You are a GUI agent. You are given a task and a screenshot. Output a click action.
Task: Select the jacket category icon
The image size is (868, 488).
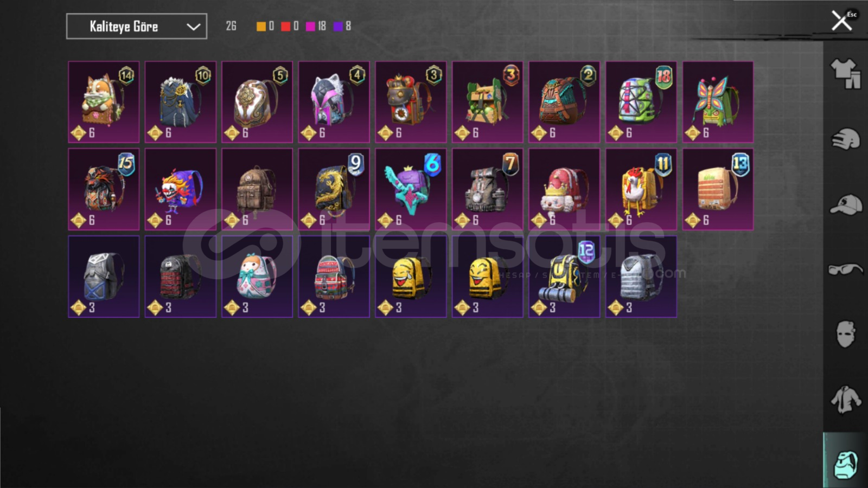846,400
